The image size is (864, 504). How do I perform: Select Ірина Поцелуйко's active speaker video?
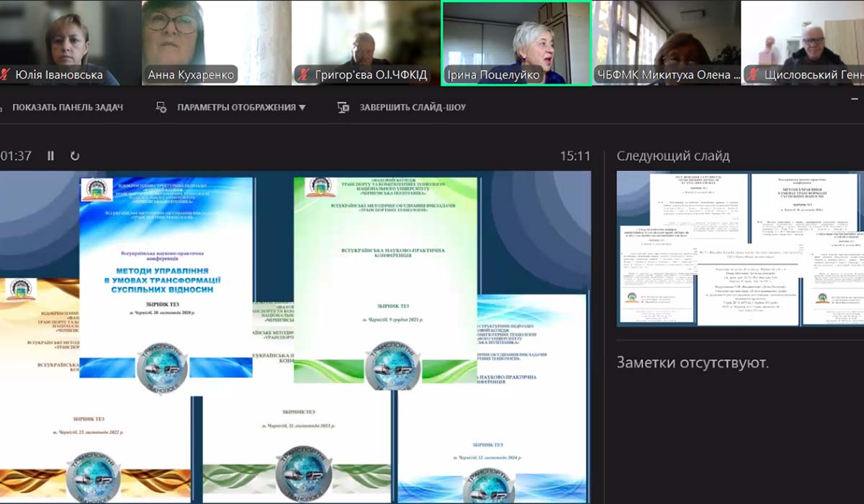click(x=516, y=40)
